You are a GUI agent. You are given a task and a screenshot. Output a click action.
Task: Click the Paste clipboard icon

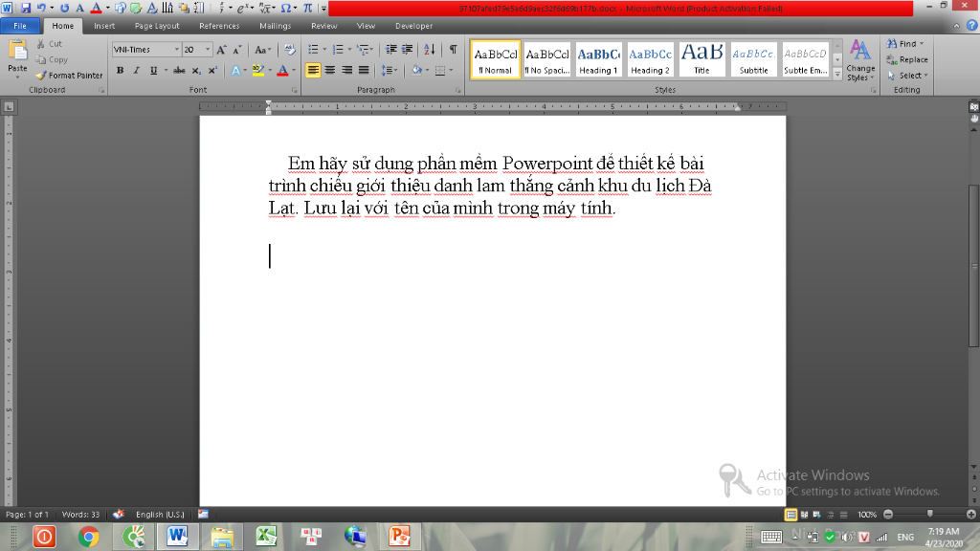coord(17,52)
